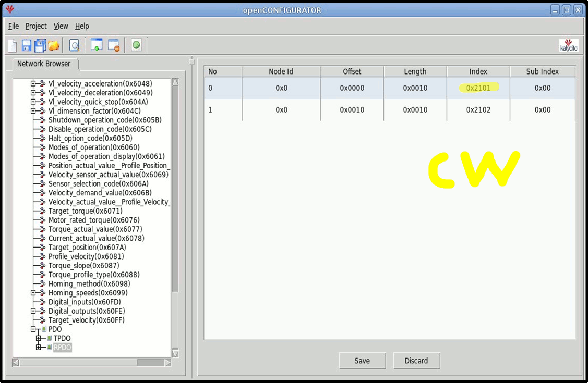The height and width of the screenshot is (383, 588).
Task: Open a project with the yellow folder icon
Action: tap(54, 46)
